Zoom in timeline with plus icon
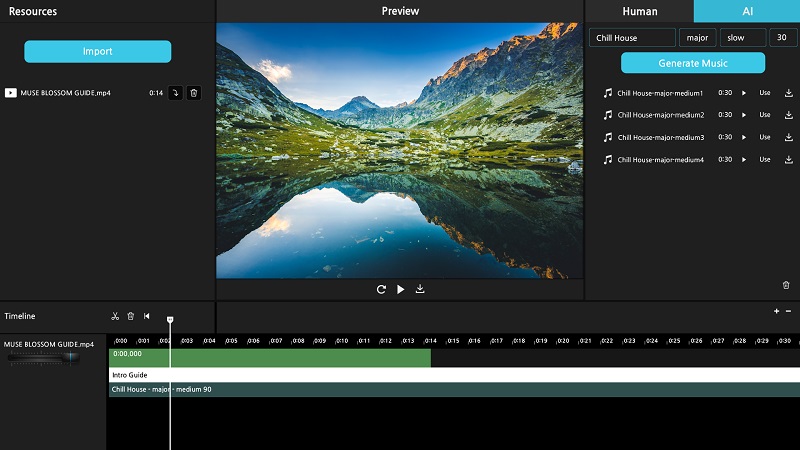Viewport: 800px width, 450px height. coord(776,311)
